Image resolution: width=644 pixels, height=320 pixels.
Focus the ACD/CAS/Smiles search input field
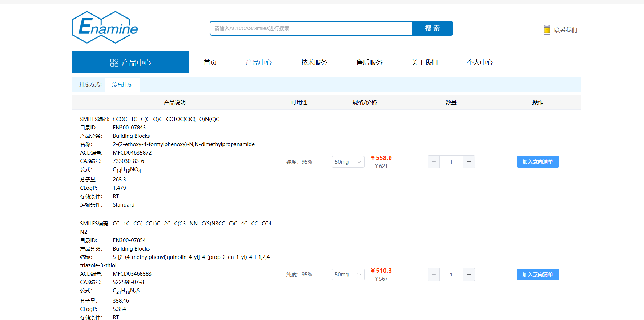tap(311, 28)
